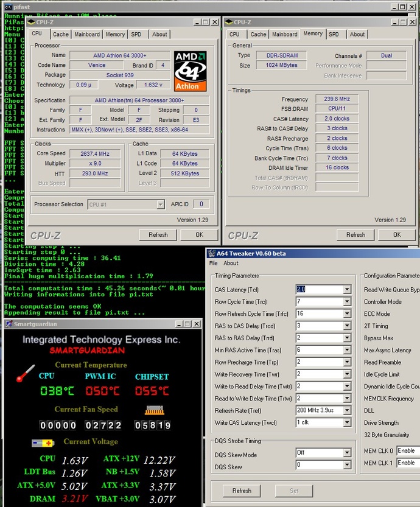
Task: Open SPD tab in right CPU-Z
Action: pyautogui.click(x=334, y=34)
